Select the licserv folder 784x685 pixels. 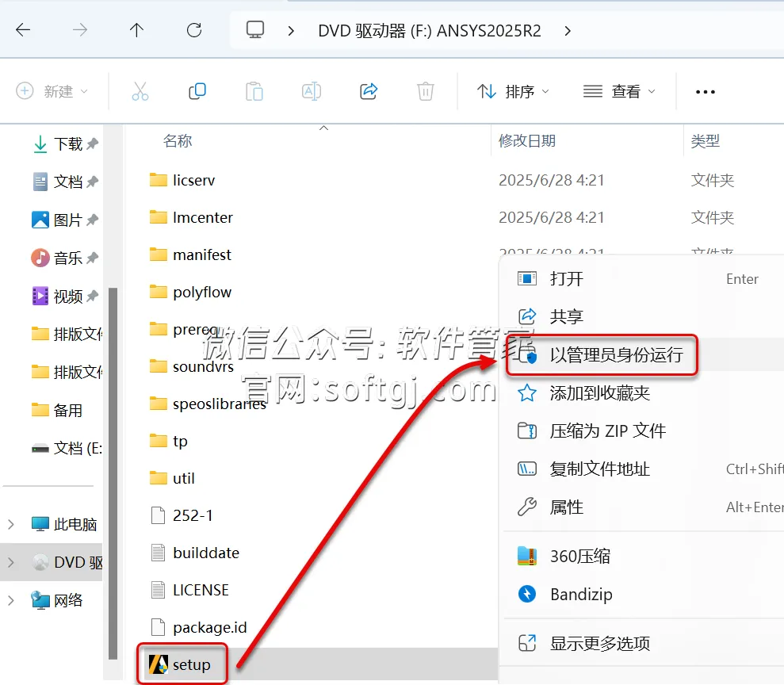tap(182, 180)
